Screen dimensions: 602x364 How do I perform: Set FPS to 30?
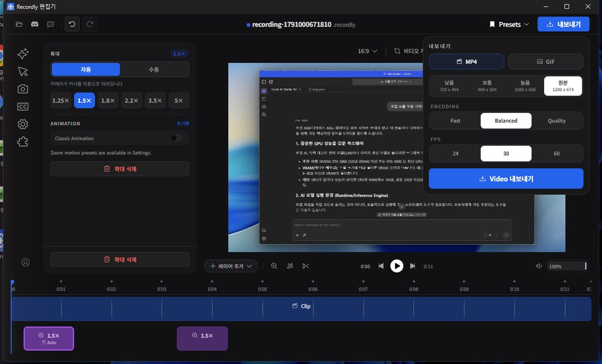click(506, 154)
